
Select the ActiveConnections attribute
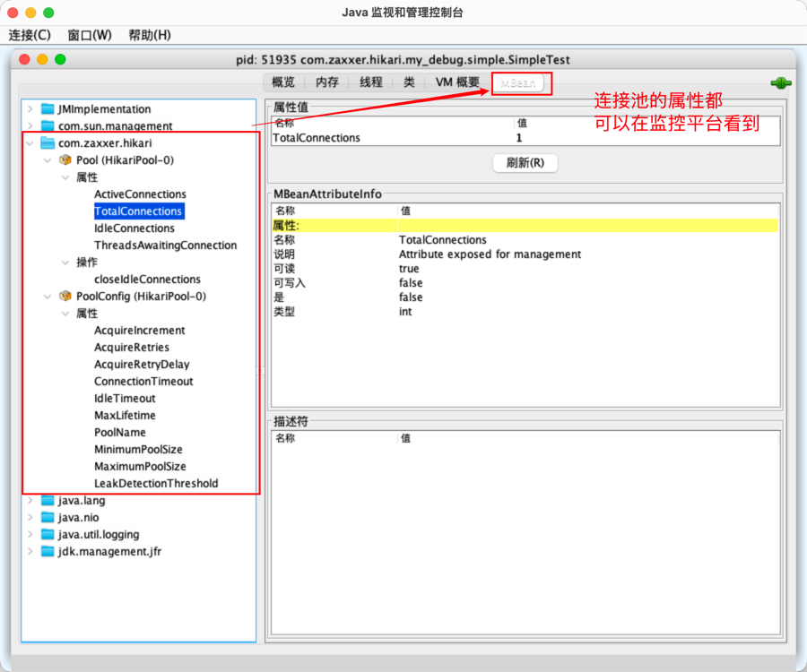click(140, 194)
